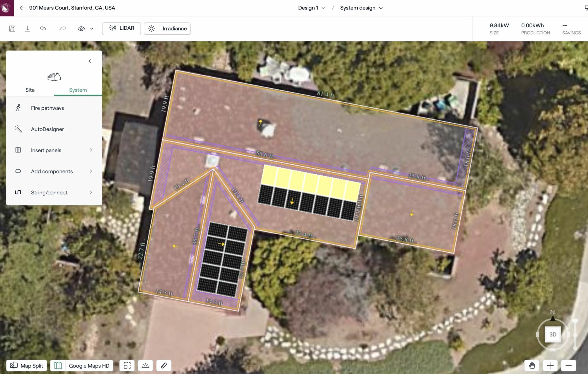
Task: Expand the Insert panels section
Action: 46,150
